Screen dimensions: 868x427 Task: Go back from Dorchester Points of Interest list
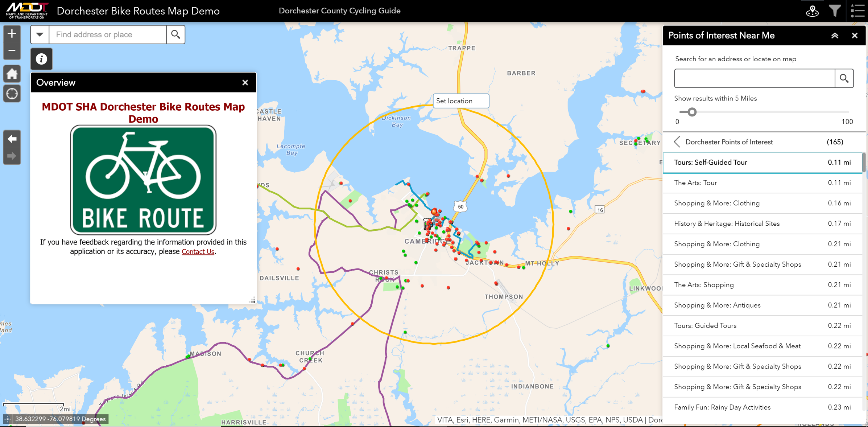pos(677,142)
